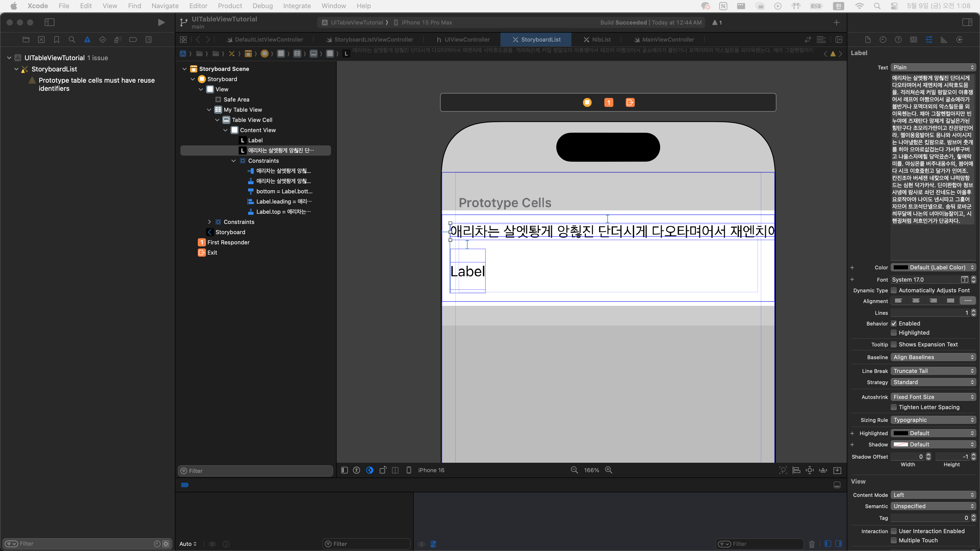Toggle canvas orientation icon
This screenshot has height=551, width=980.
(383, 470)
